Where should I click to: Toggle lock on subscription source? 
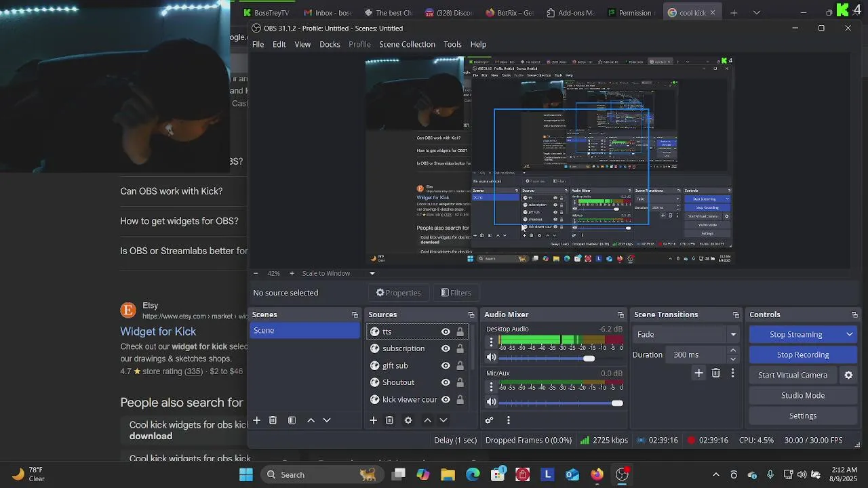click(x=460, y=348)
